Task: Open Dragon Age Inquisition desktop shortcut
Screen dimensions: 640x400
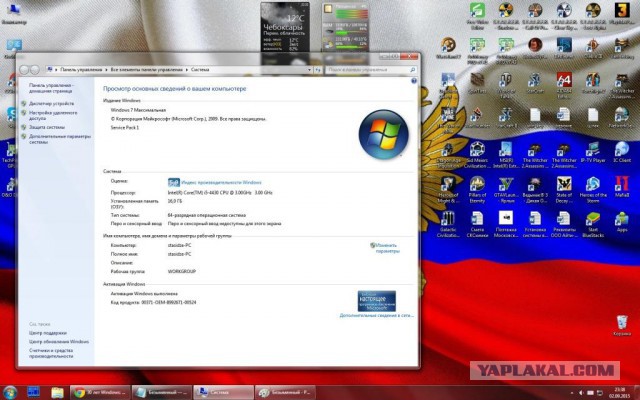Action: pyautogui.click(x=448, y=155)
